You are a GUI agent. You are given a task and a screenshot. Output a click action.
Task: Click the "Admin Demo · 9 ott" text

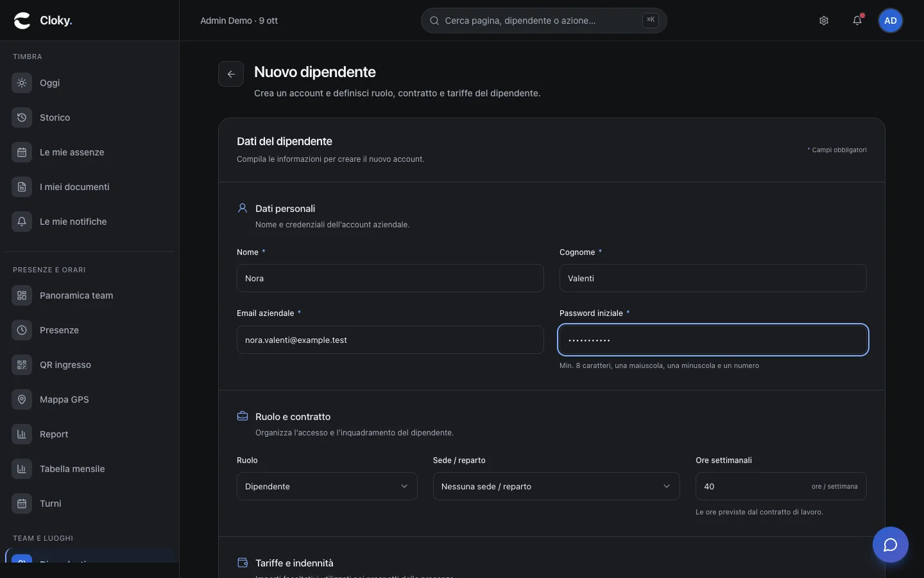point(239,21)
